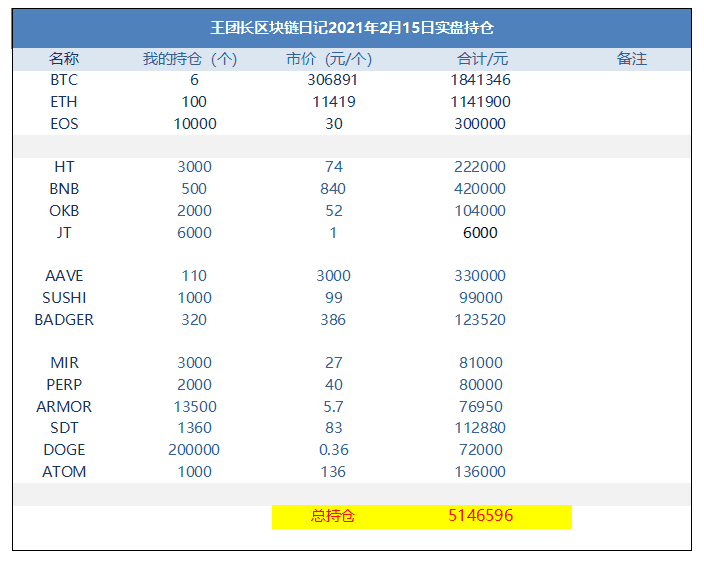Select BNB holding cell 500
This screenshot has width=704, height=562.
pyautogui.click(x=194, y=189)
